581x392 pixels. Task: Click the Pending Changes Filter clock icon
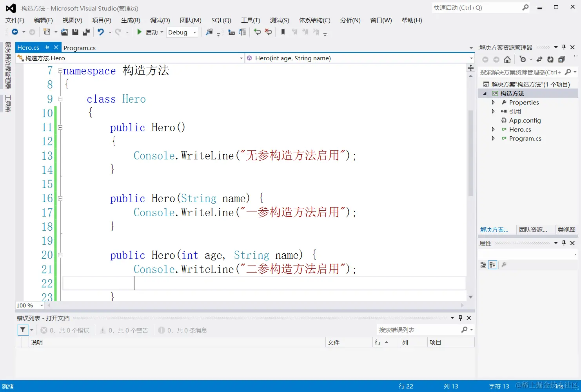(523, 60)
